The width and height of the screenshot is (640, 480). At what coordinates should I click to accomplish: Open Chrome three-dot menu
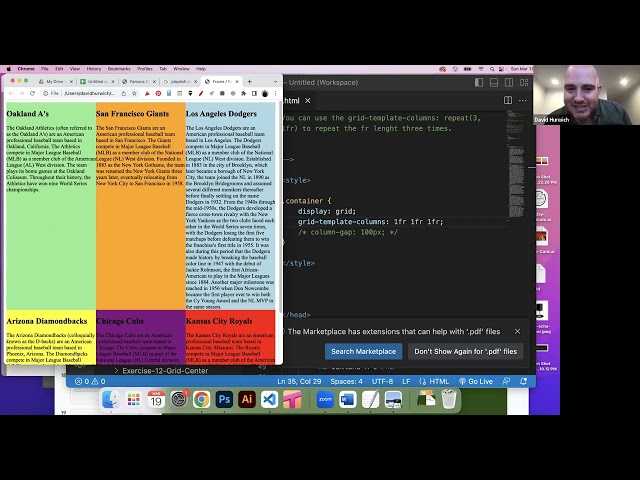pyautogui.click(x=276, y=93)
